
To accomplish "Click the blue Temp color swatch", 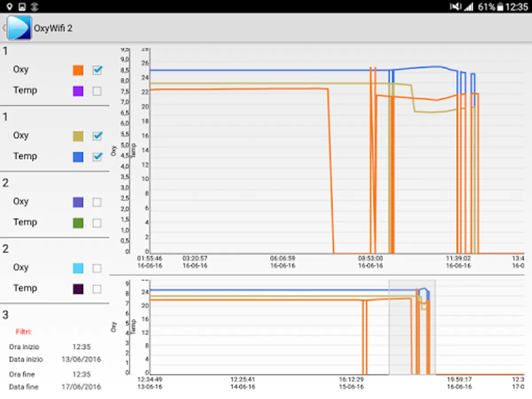I will [x=78, y=157].
